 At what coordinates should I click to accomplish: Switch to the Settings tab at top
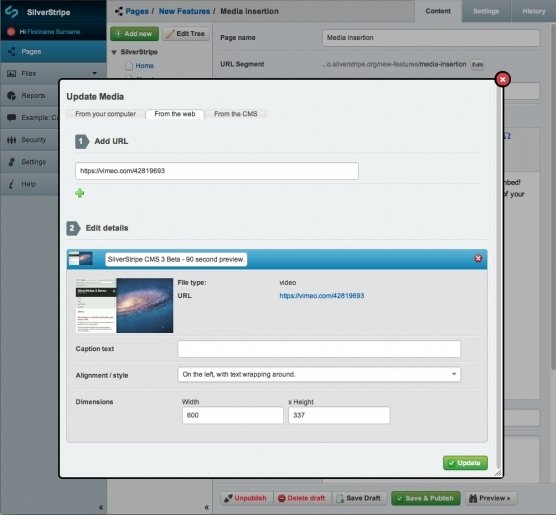tap(486, 11)
